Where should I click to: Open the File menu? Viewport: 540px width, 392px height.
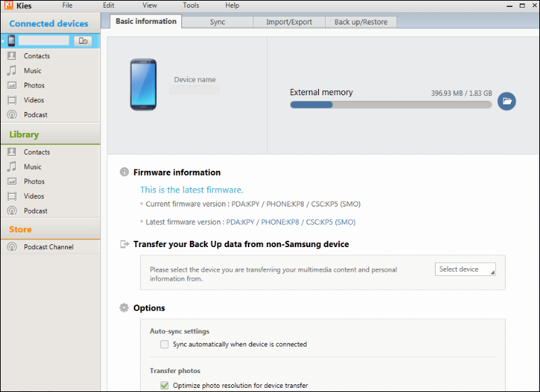pos(67,6)
